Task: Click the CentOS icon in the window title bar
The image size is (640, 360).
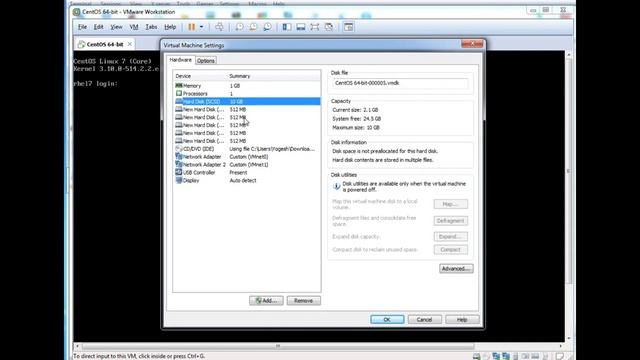Action: [x=76, y=12]
